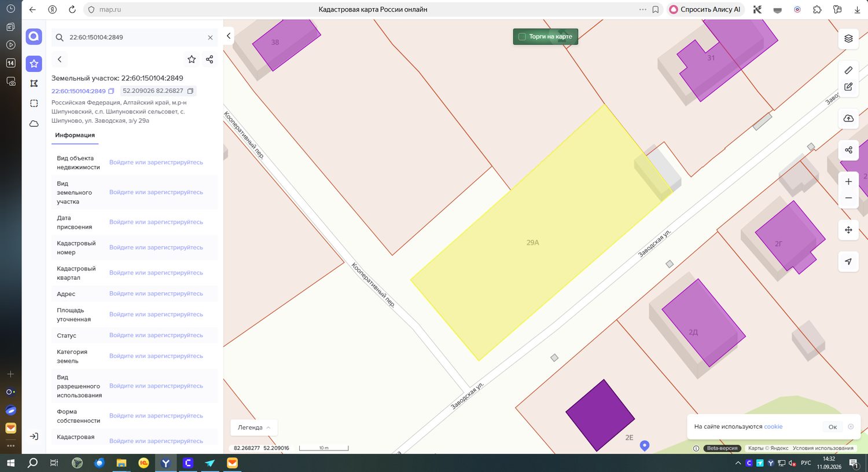The height and width of the screenshot is (472, 868).
Task: Open the 22:60:150104:2849 cadastral number link
Action: [79, 91]
